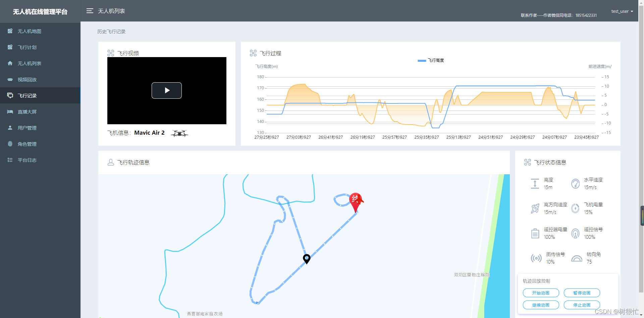Image resolution: width=644 pixels, height=318 pixels.
Task: Toggle the 飞行高度 chart legend
Action: [x=431, y=60]
